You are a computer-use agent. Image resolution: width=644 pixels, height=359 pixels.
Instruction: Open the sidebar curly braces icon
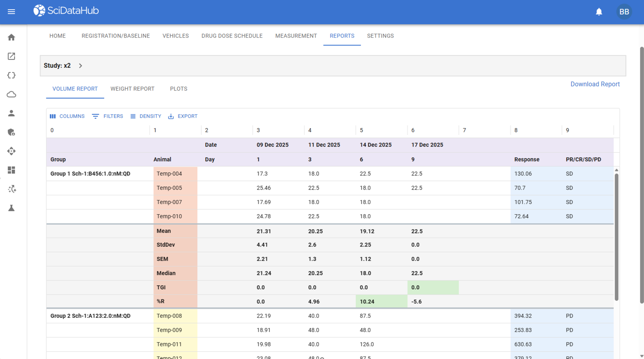coord(11,75)
